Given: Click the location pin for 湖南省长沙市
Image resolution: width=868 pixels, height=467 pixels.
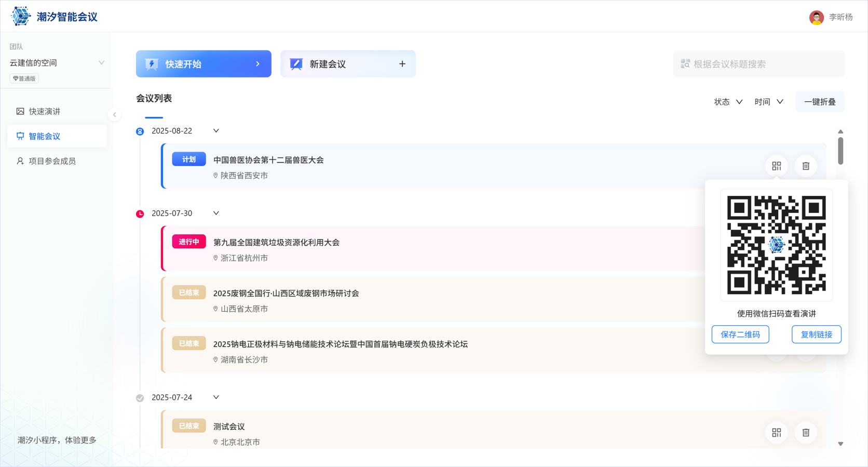Looking at the screenshot, I should pyautogui.click(x=215, y=359).
